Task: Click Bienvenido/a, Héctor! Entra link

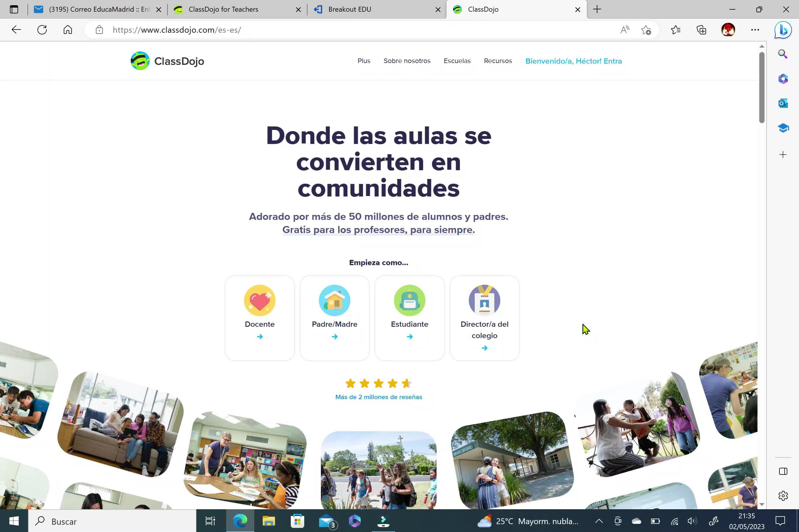Action: pos(573,61)
